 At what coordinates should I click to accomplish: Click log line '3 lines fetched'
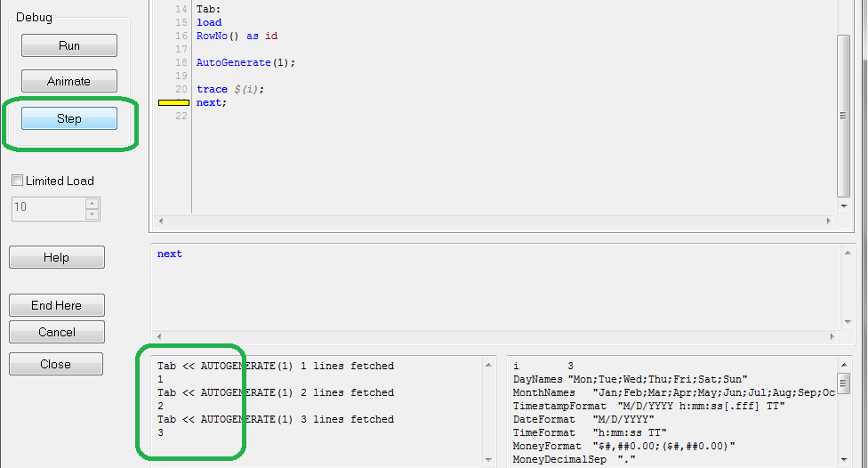[x=276, y=419]
